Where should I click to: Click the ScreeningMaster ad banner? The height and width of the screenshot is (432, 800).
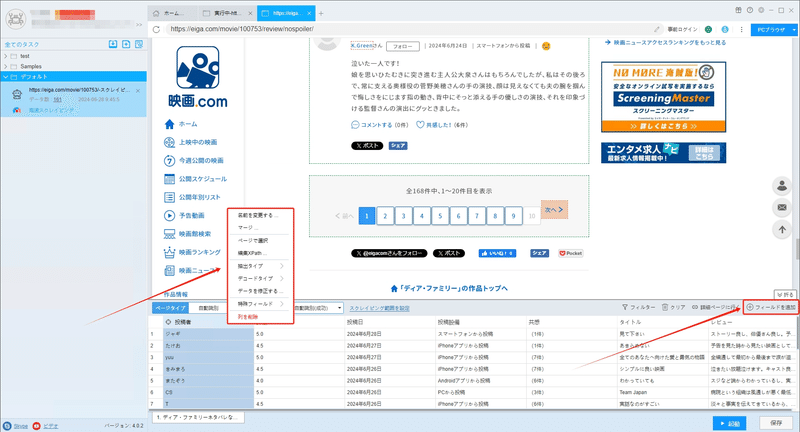pyautogui.click(x=663, y=97)
